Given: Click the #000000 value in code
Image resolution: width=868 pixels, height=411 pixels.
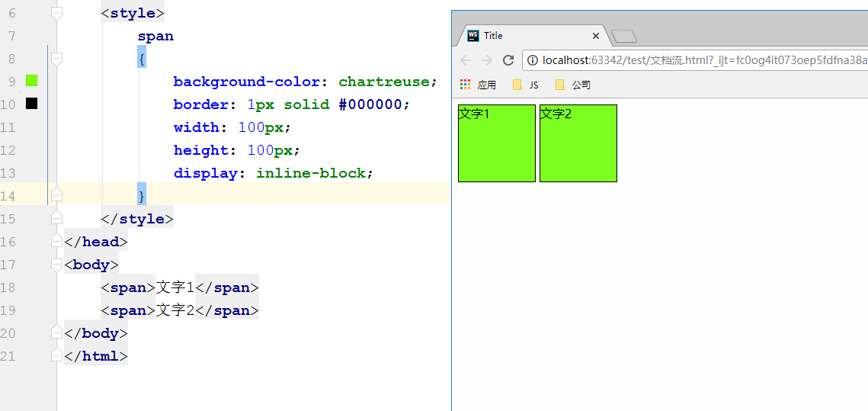Looking at the screenshot, I should (x=370, y=104).
